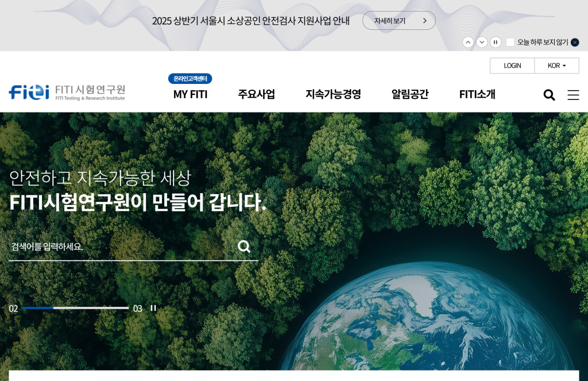Check '오늘 하루 보지 않기' checkbox
This screenshot has width=588, height=381.
pyautogui.click(x=510, y=42)
